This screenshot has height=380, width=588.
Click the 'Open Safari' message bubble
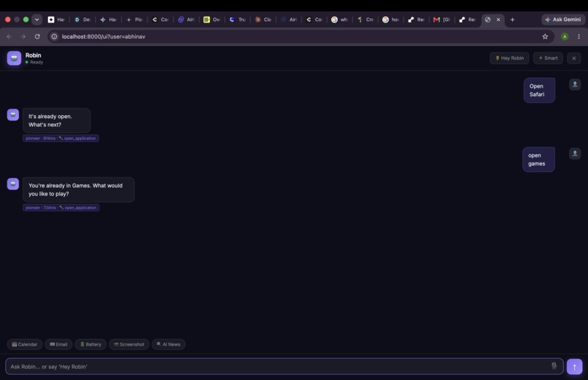tap(539, 90)
